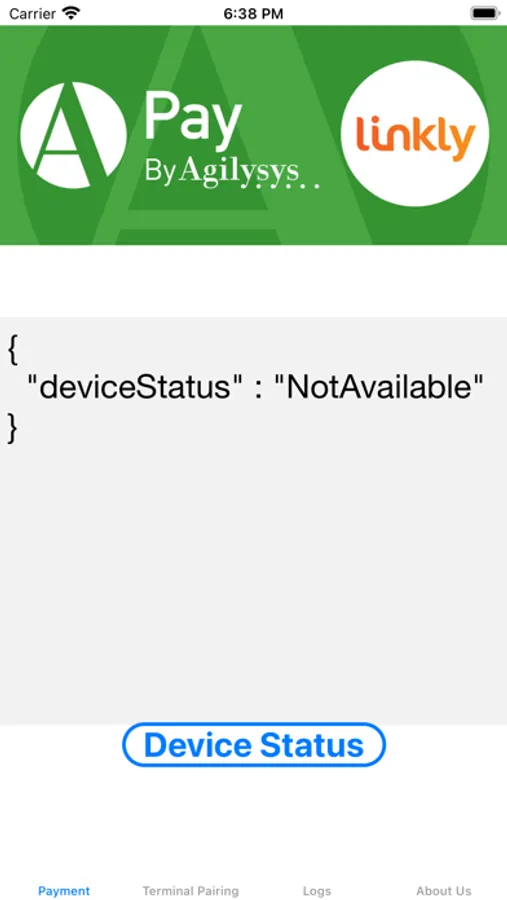
Task: Switch to Terminal Pairing tab
Action: click(x=191, y=891)
